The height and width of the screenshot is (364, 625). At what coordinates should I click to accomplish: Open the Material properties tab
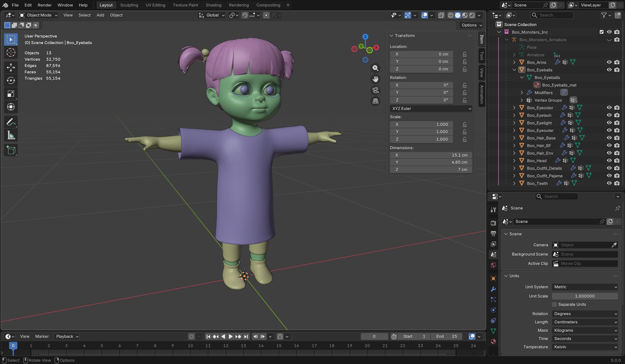(x=493, y=341)
